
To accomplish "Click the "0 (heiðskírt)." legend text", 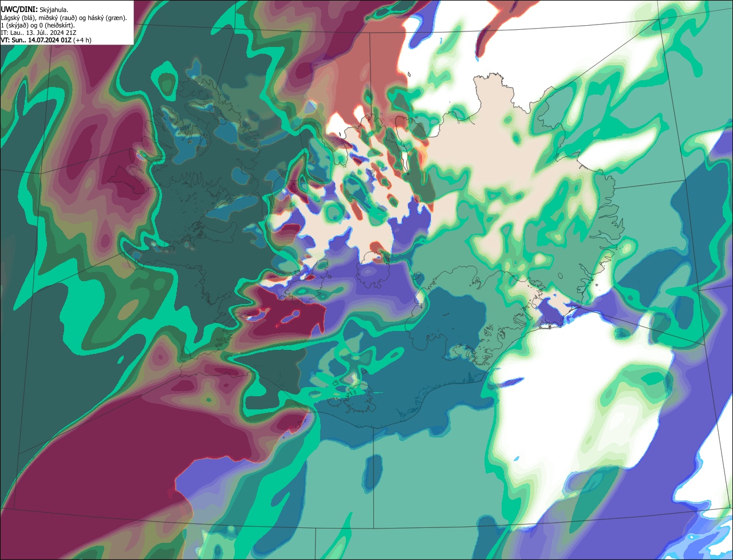I will point(57,26).
